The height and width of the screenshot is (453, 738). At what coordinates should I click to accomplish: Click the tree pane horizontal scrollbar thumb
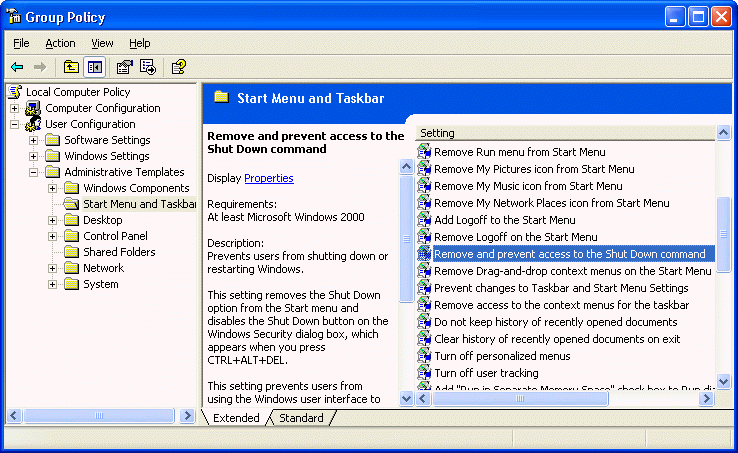(x=99, y=416)
